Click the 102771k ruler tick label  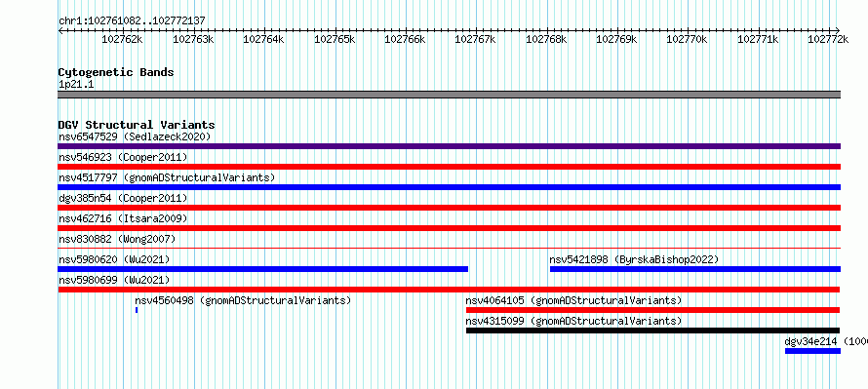[757, 39]
